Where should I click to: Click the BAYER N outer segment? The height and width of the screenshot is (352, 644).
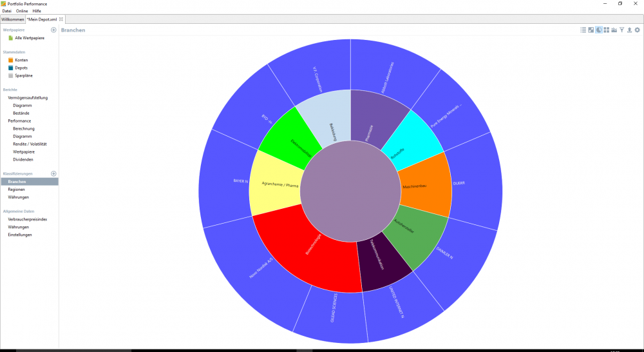(x=224, y=181)
